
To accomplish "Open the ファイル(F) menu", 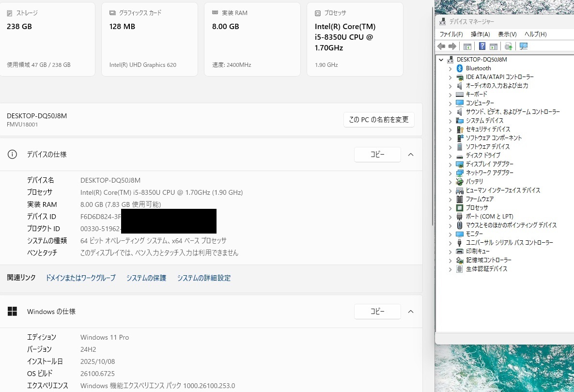I will (451, 34).
